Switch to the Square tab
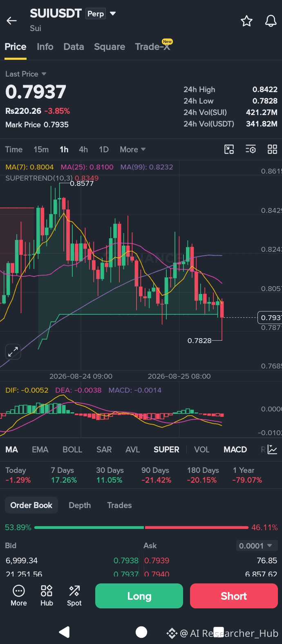The width and height of the screenshot is (282, 644). click(x=110, y=47)
